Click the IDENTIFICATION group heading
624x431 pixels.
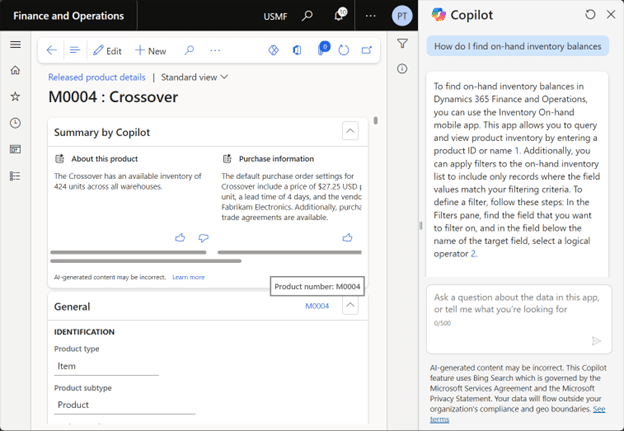(84, 332)
